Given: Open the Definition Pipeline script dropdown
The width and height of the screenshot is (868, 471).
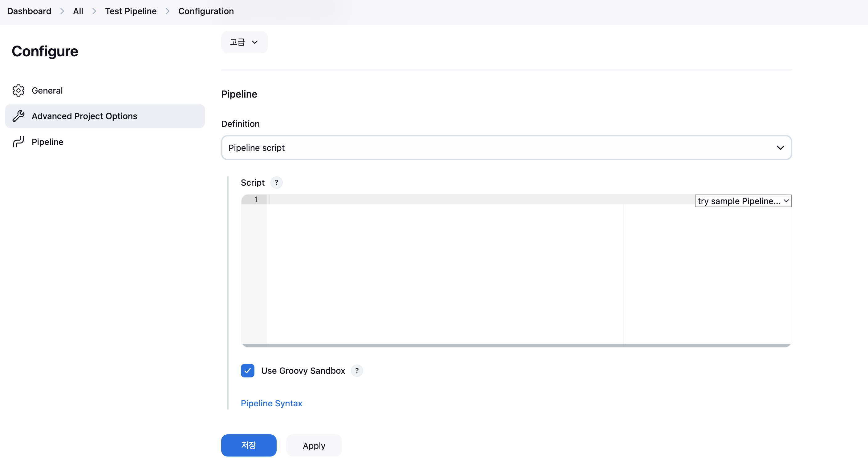Looking at the screenshot, I should click(506, 148).
